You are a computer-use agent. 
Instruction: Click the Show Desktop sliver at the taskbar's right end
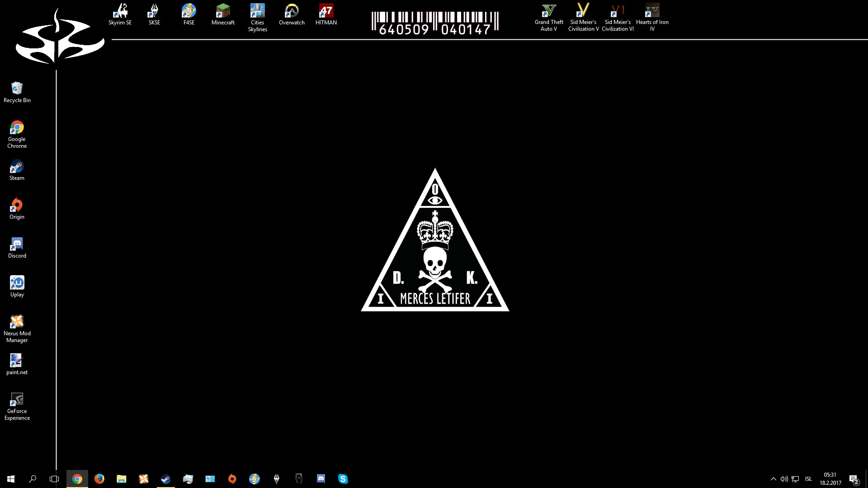866,479
